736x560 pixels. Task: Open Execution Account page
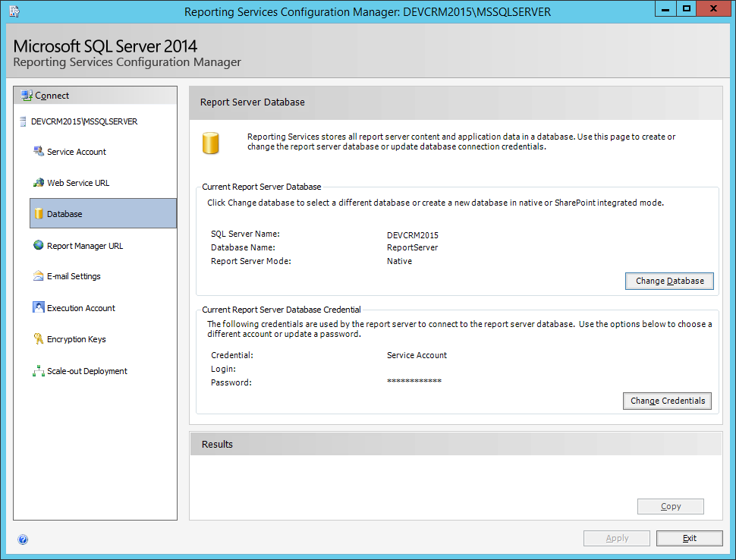pos(80,308)
